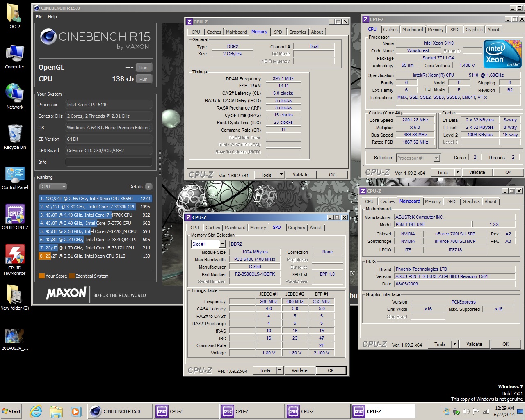Launch CPUID HWMonitor desktop shortcut
This screenshot has width=525, height=420.
tap(15, 260)
